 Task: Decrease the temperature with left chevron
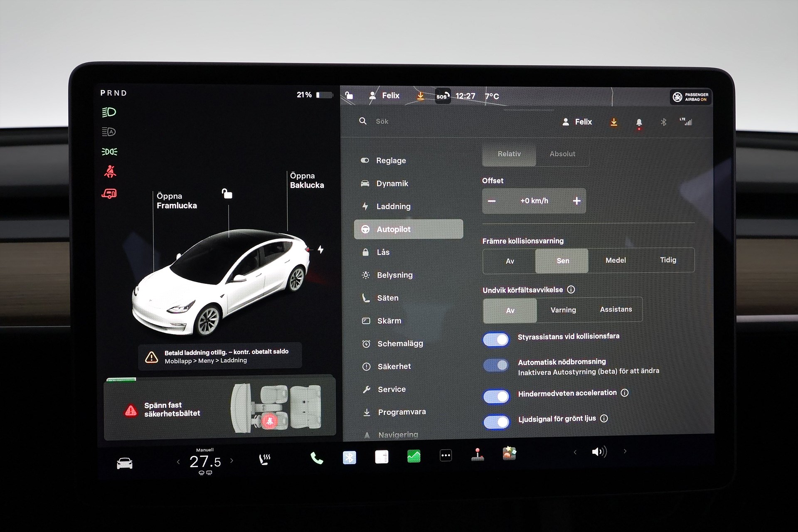(178, 462)
